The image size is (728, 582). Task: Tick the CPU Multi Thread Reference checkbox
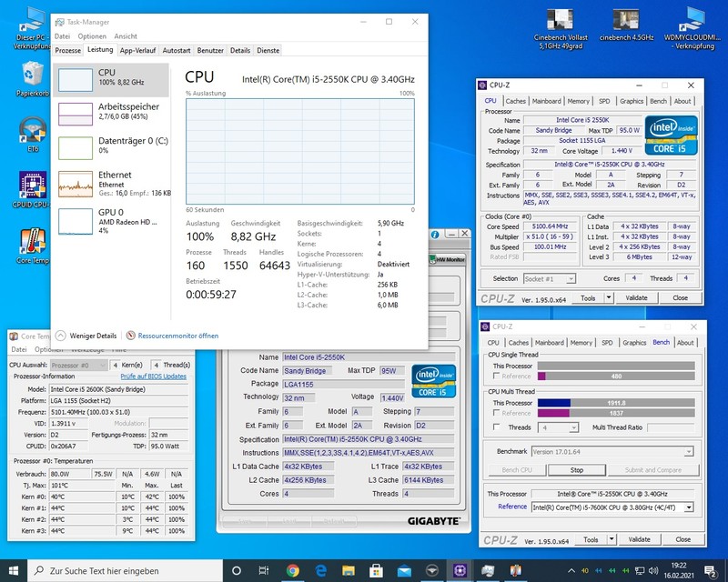[496, 413]
